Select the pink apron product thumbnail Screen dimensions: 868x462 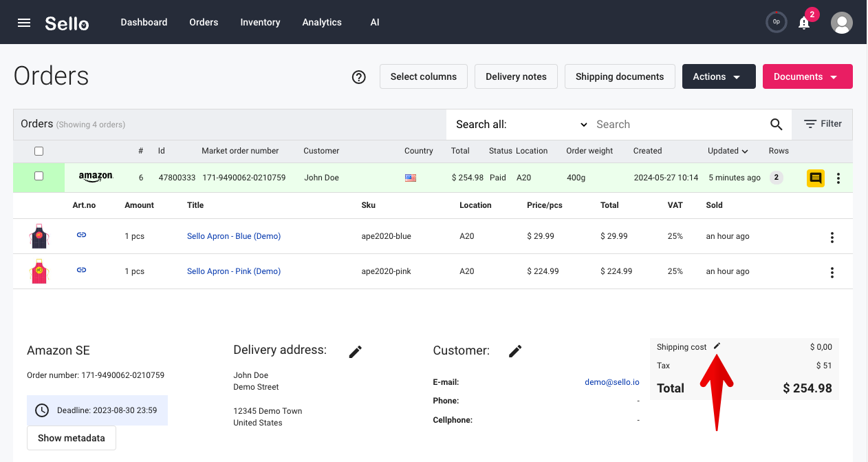39,271
